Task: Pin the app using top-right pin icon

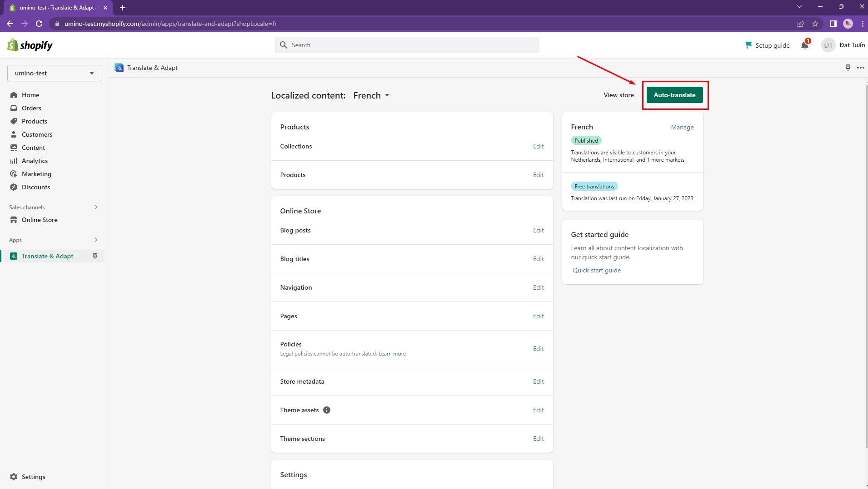Action: 848,68
